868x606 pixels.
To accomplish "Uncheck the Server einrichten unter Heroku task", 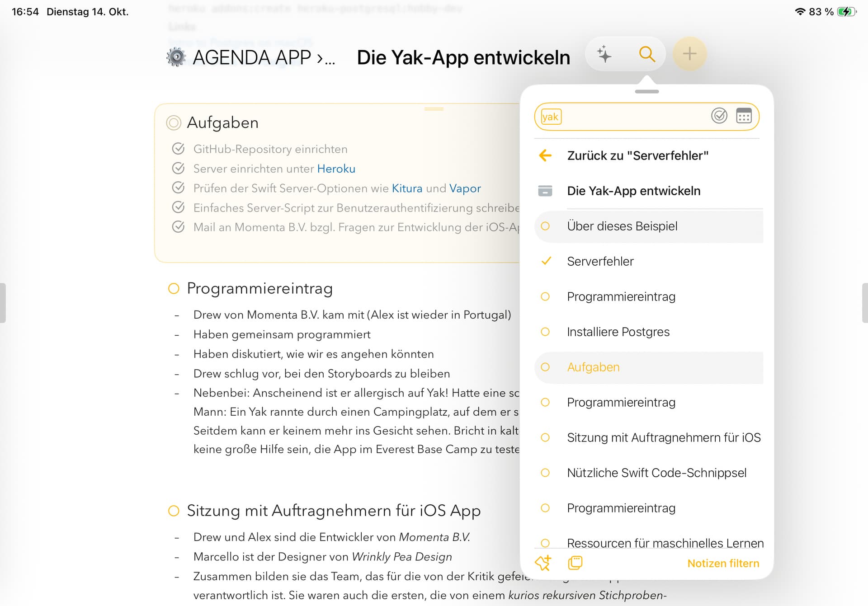I will [x=179, y=168].
